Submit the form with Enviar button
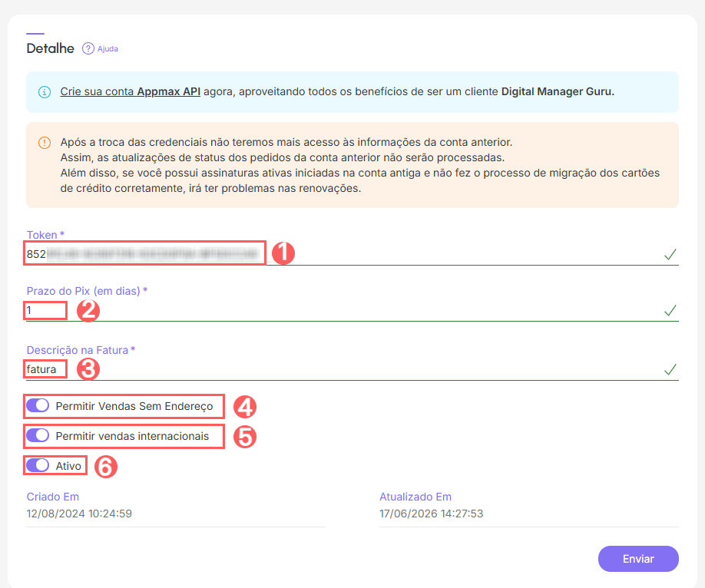The height and width of the screenshot is (588, 705). pyautogui.click(x=638, y=559)
